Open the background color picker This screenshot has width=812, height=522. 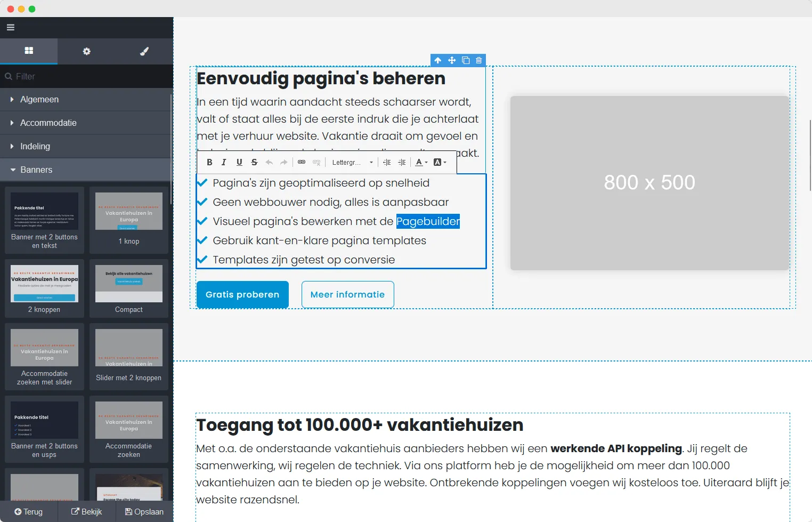(x=440, y=162)
